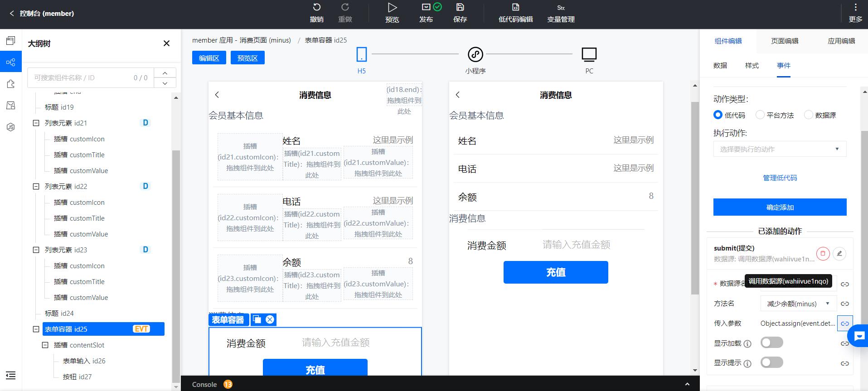Click the collapse sidebar icon at bottom left
Viewport: 868px width, 391px height.
click(11, 375)
